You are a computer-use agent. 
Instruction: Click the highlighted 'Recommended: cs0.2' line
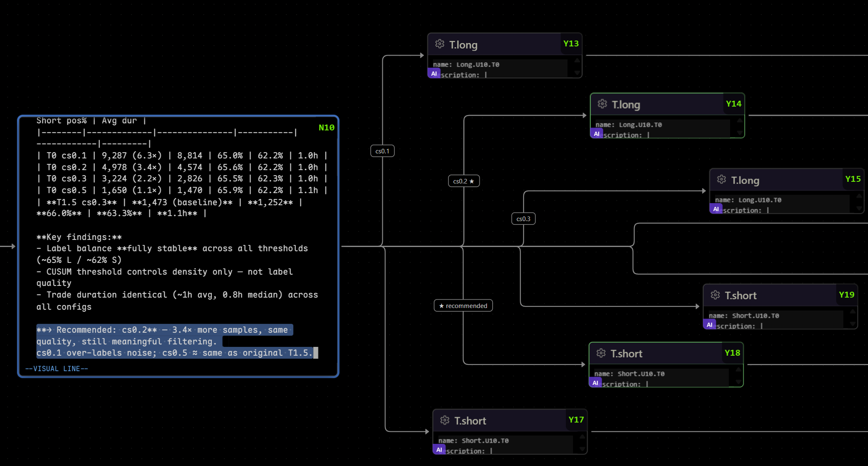point(165,336)
